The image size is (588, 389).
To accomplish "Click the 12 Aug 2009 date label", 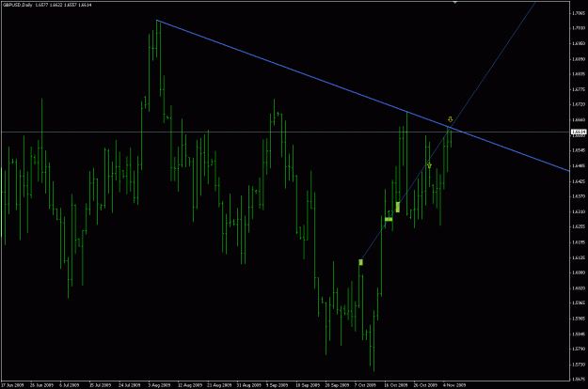I will point(189,385).
